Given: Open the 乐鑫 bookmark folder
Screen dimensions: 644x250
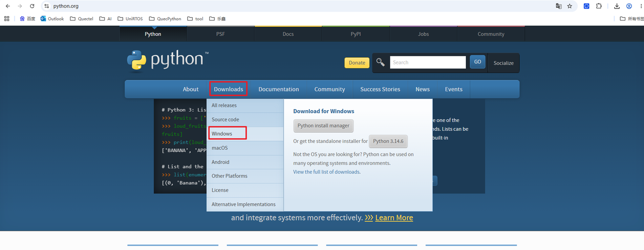Looking at the screenshot, I should [x=217, y=19].
